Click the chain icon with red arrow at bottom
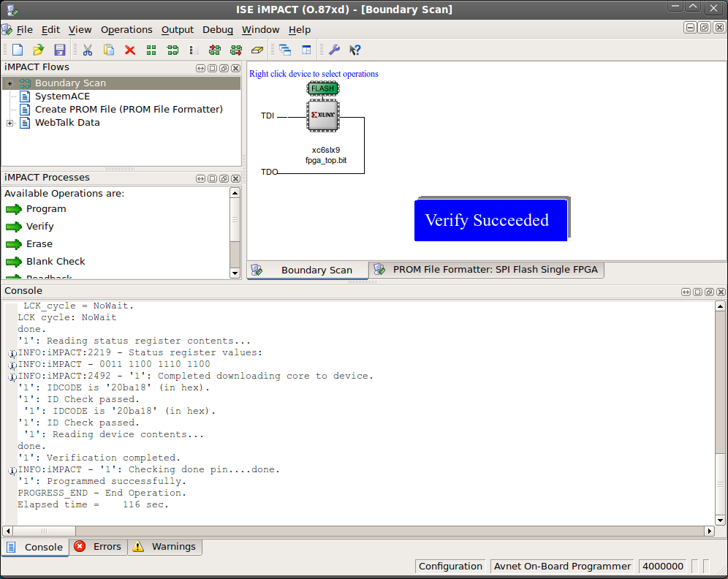Image resolution: width=728 pixels, height=579 pixels. [x=236, y=50]
